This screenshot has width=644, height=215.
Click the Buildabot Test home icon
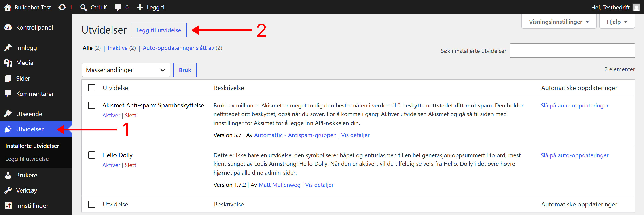(x=8, y=7)
